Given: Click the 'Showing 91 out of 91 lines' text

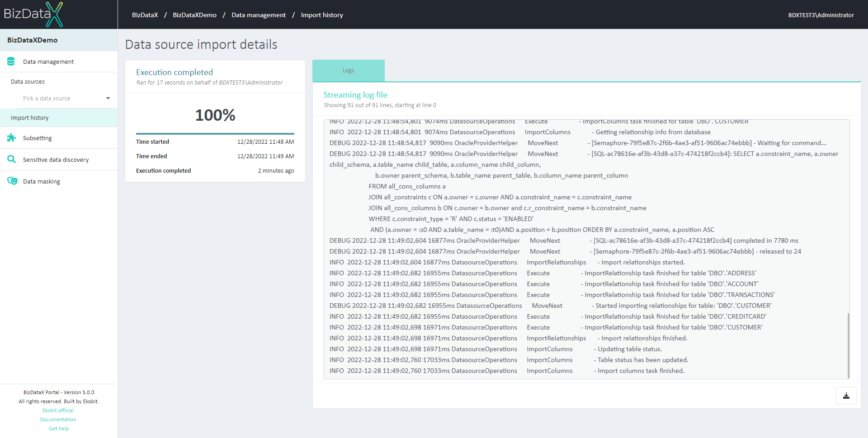Looking at the screenshot, I should (x=380, y=105).
